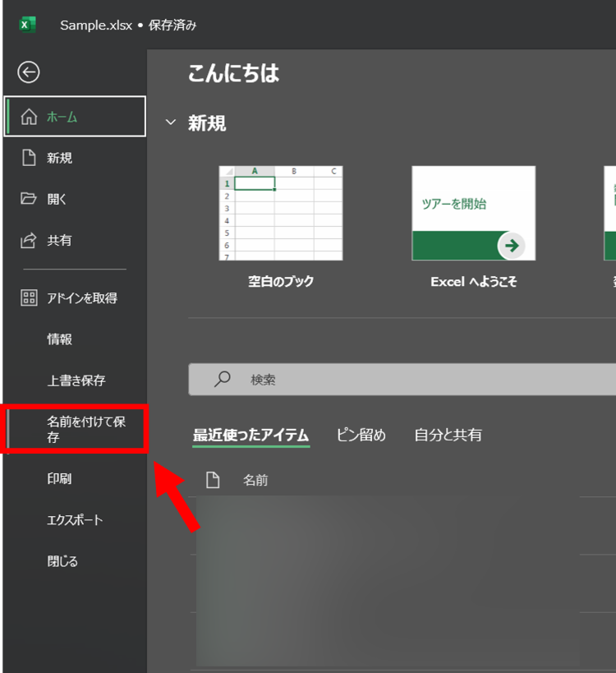This screenshot has height=673, width=616.
Task: Click the こんにちは heading
Action: click(x=234, y=73)
